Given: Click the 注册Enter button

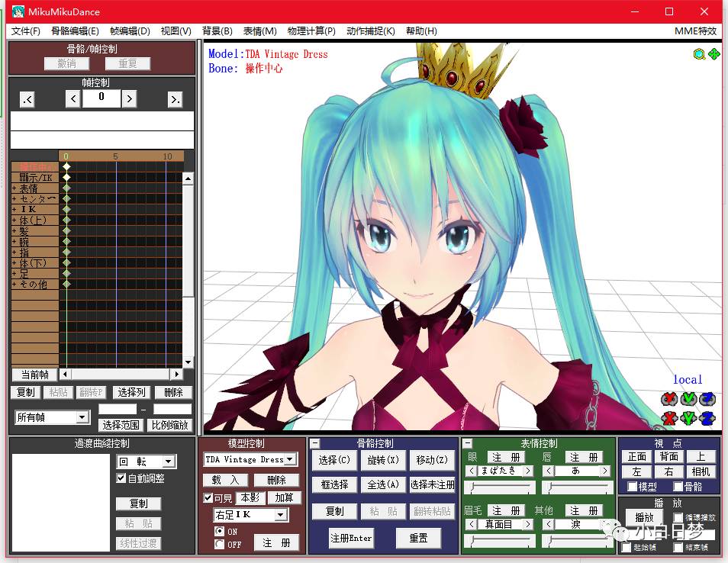Looking at the screenshot, I should pos(351,538).
